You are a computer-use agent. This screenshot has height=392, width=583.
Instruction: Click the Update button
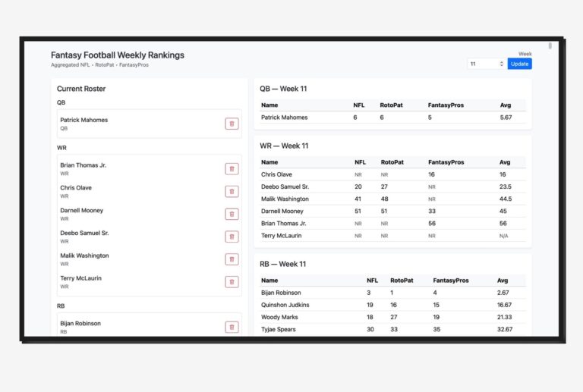pos(519,64)
